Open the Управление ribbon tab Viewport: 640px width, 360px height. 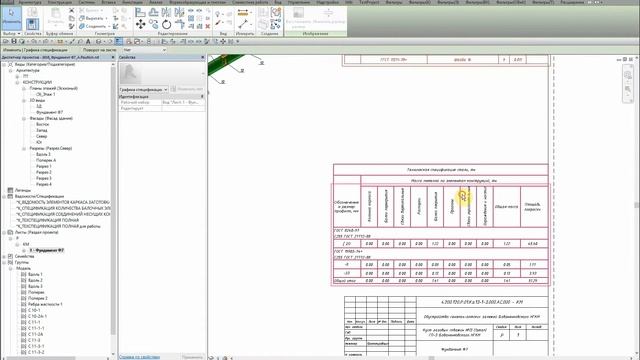click(x=299, y=2)
